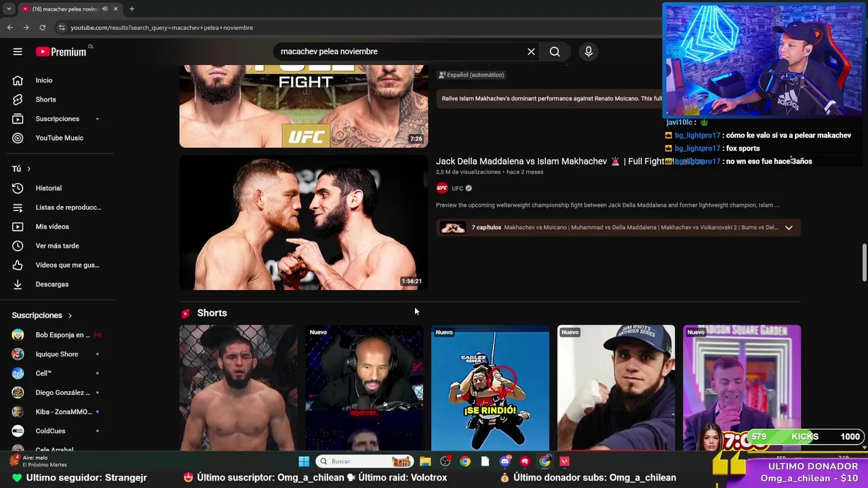
Task: Mute the tab via speaker icon
Action: 104,9
